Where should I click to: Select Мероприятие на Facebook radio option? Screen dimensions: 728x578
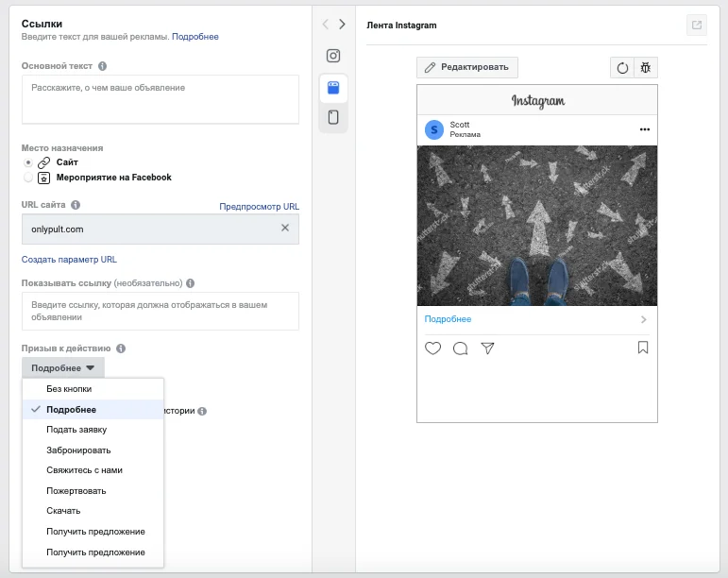pyautogui.click(x=28, y=177)
